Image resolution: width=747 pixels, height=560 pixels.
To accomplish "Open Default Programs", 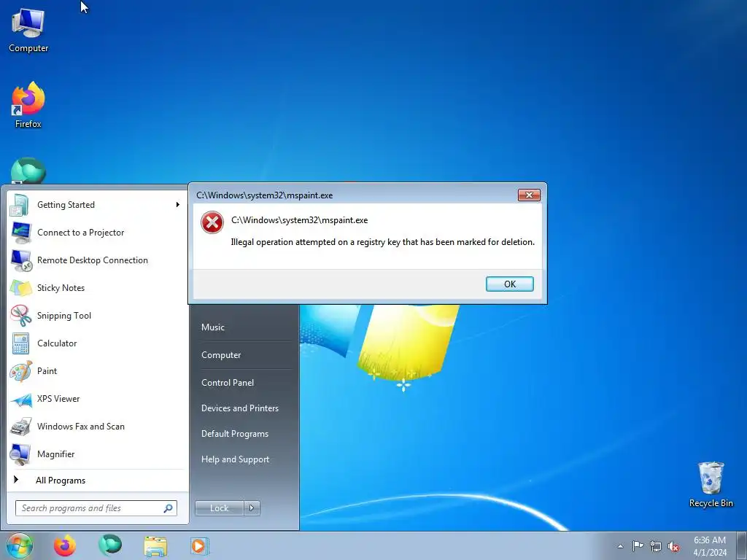I will pyautogui.click(x=235, y=434).
